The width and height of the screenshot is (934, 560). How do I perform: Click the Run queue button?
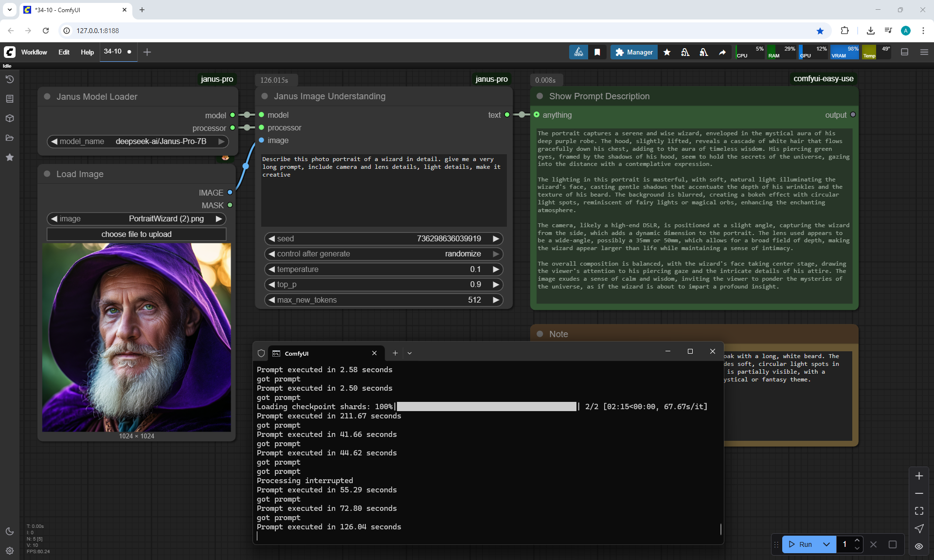click(x=800, y=544)
